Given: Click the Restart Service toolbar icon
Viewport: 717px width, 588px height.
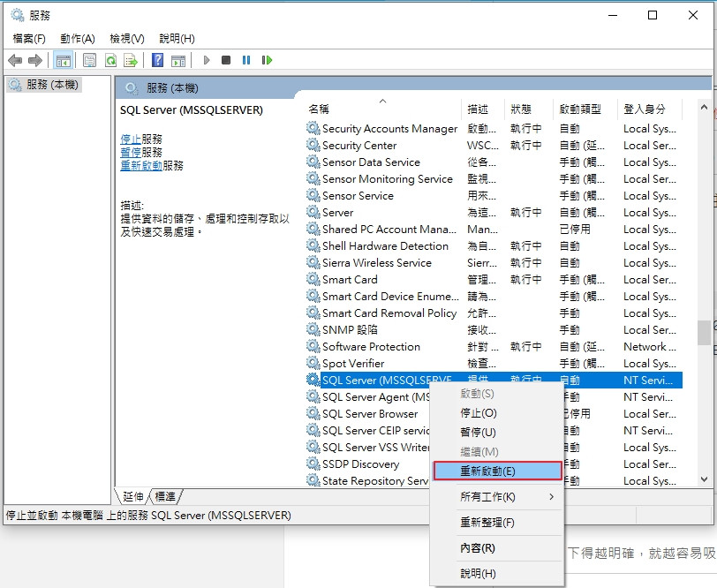Looking at the screenshot, I should (x=267, y=60).
